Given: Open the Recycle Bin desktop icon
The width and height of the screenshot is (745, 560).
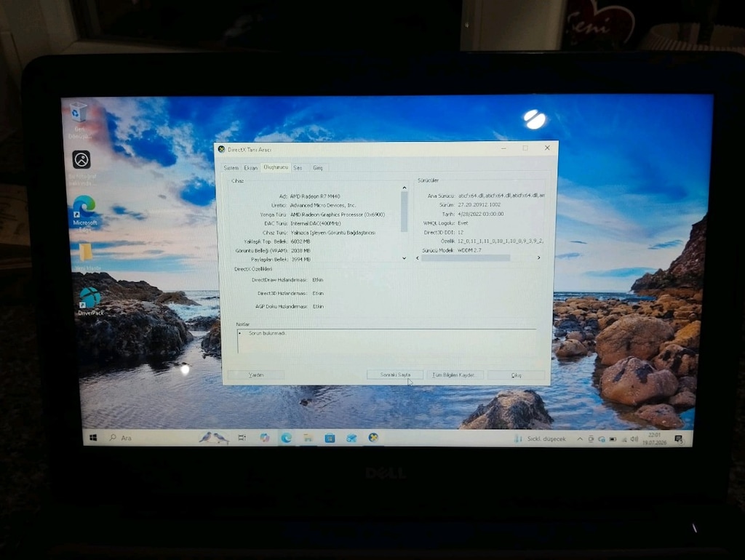Looking at the screenshot, I should tap(79, 120).
